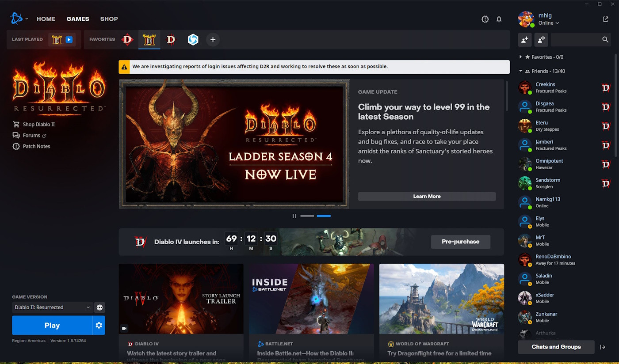Open the Game Version dropdown
619x364 pixels.
point(52,307)
